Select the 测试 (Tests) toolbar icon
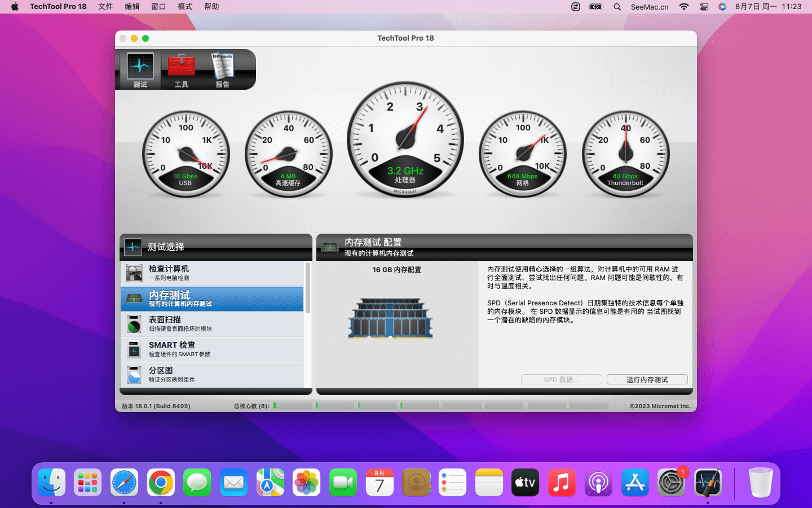This screenshot has height=508, width=812. point(140,70)
